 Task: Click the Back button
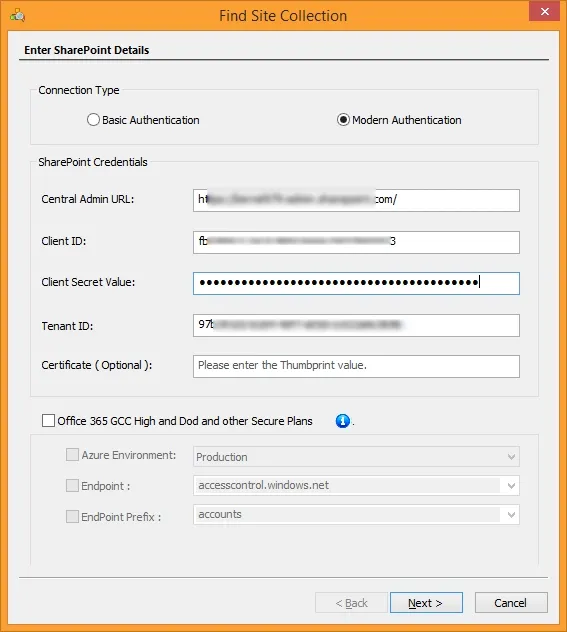[x=351, y=603]
